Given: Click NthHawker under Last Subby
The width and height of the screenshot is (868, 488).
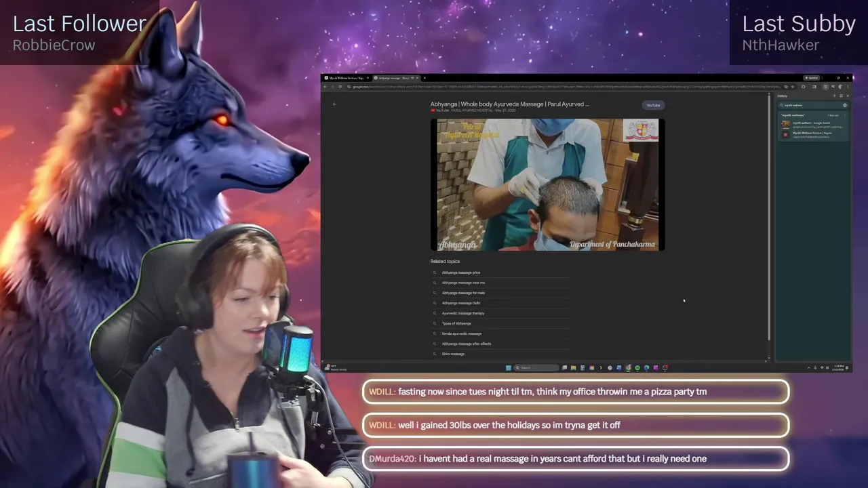Looking at the screenshot, I should tap(781, 45).
